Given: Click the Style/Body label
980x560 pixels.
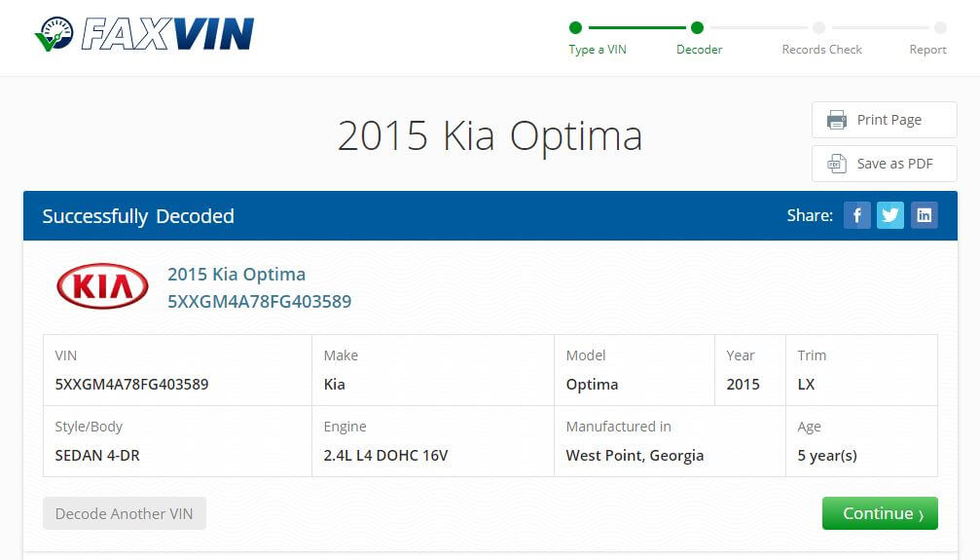Looking at the screenshot, I should 89,427.
